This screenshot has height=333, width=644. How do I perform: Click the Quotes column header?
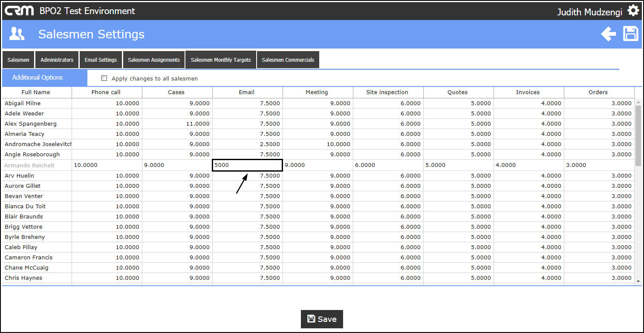tap(458, 92)
